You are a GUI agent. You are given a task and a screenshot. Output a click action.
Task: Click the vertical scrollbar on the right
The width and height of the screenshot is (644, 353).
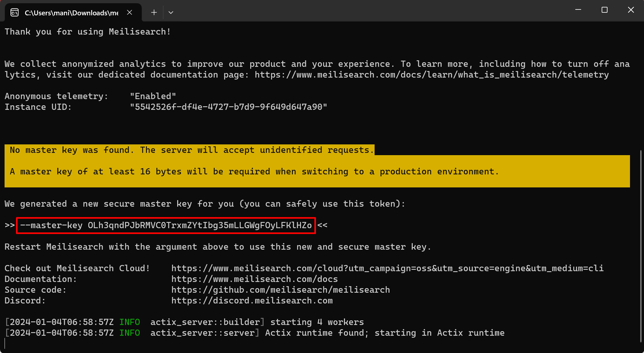point(641,244)
